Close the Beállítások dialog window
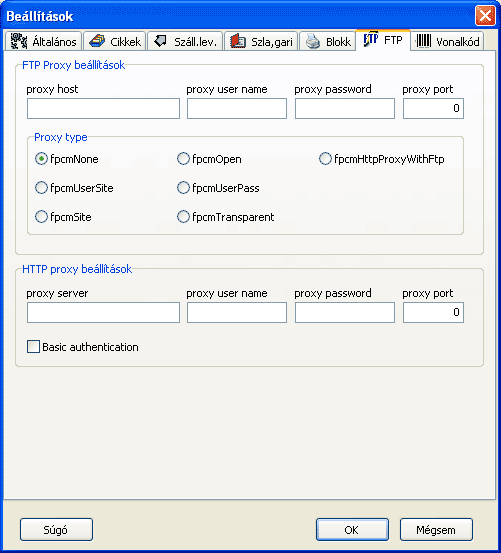The width and height of the screenshot is (501, 553). 485,16
